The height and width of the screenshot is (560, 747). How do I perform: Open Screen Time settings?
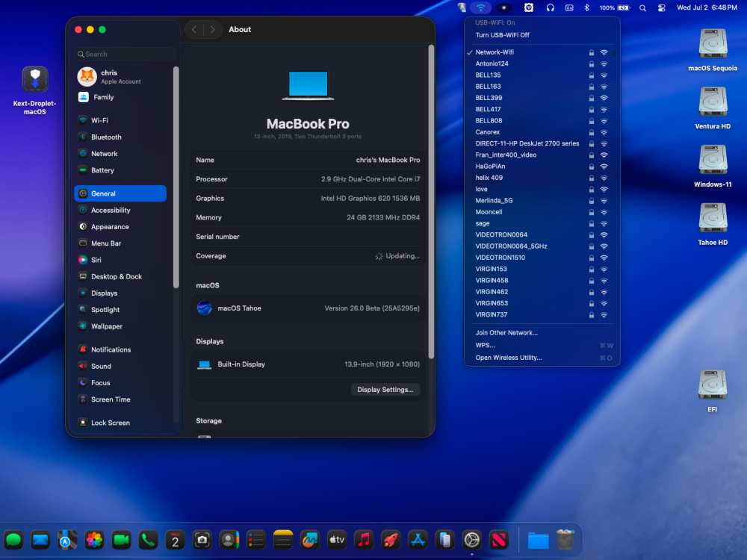pyautogui.click(x=120, y=399)
